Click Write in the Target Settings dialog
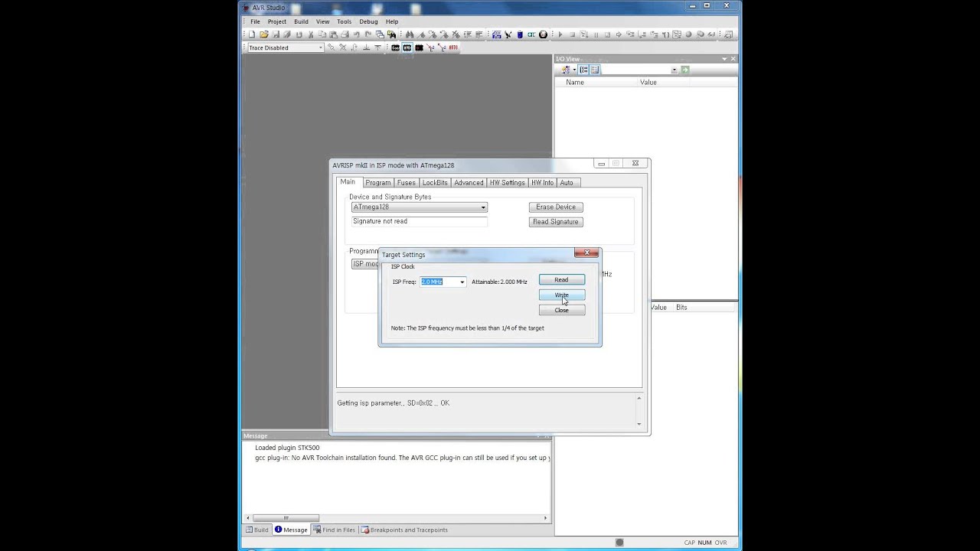980x551 pixels. (562, 295)
